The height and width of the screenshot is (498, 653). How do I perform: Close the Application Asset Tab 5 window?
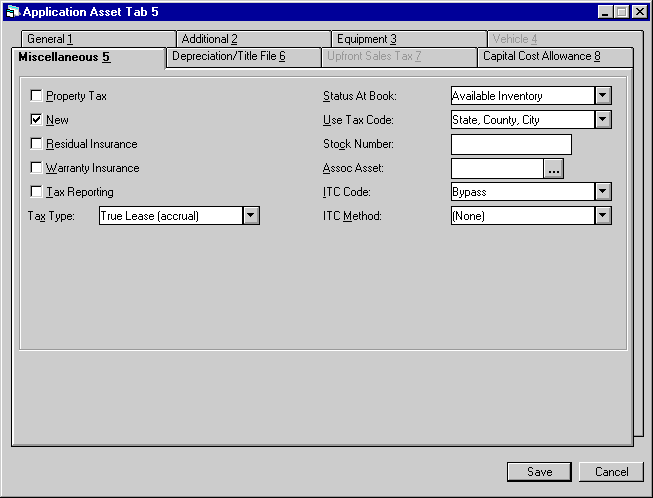click(x=640, y=12)
